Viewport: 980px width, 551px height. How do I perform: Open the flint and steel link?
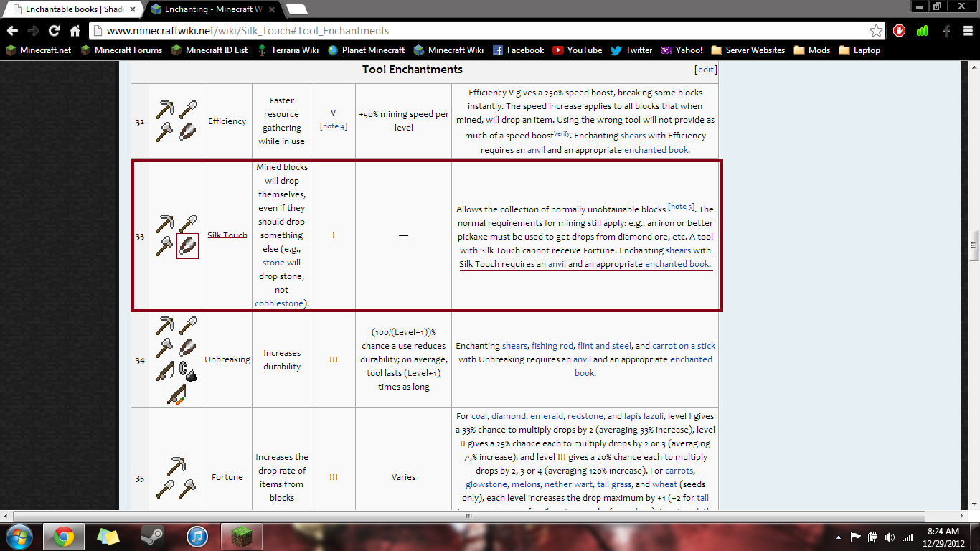pyautogui.click(x=605, y=346)
